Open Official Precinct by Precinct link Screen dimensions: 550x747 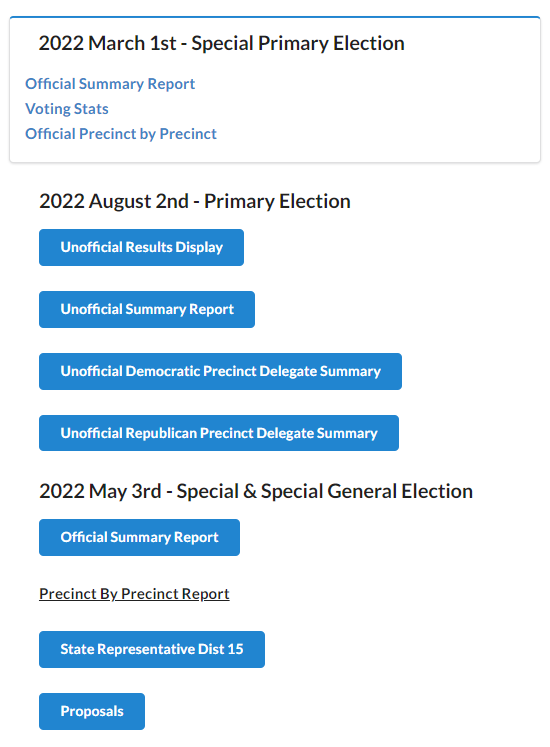click(x=121, y=134)
